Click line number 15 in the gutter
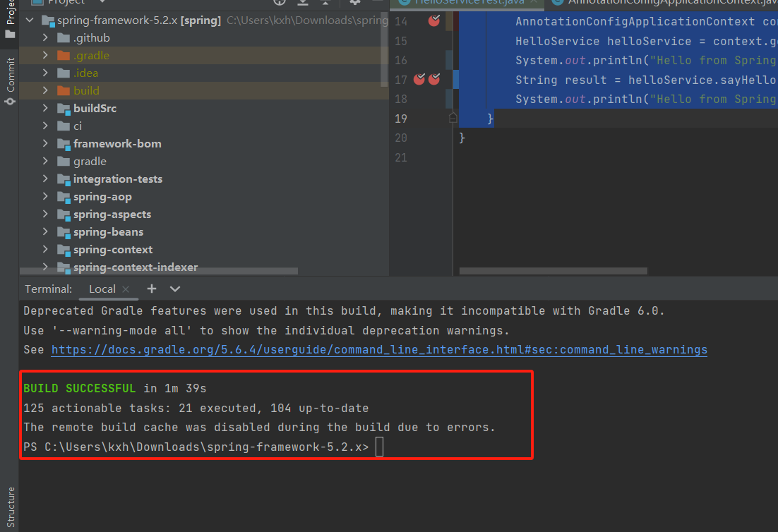This screenshot has height=532, width=778. click(x=401, y=41)
